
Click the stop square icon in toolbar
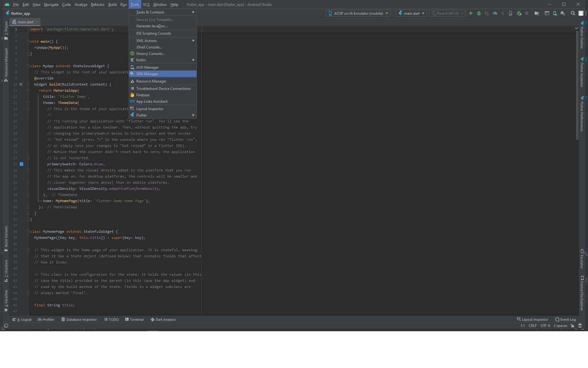(x=527, y=13)
